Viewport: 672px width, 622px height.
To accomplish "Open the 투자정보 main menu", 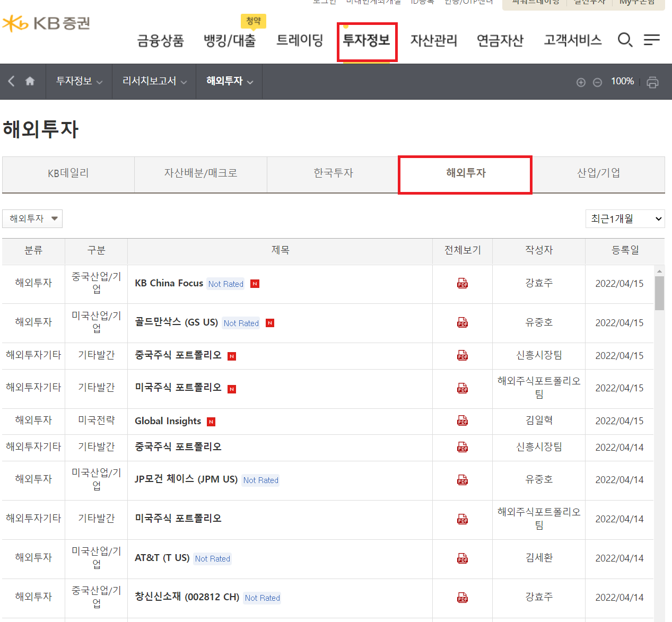I will tap(366, 40).
